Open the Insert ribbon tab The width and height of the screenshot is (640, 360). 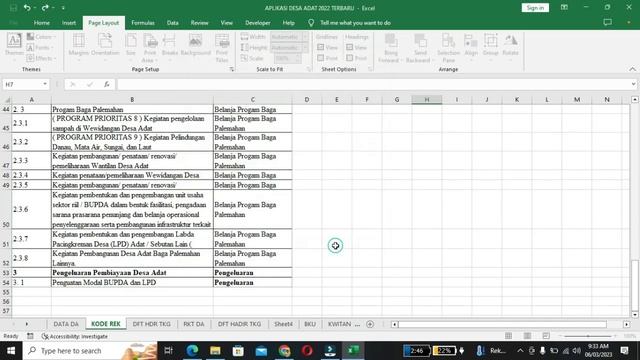[69, 23]
